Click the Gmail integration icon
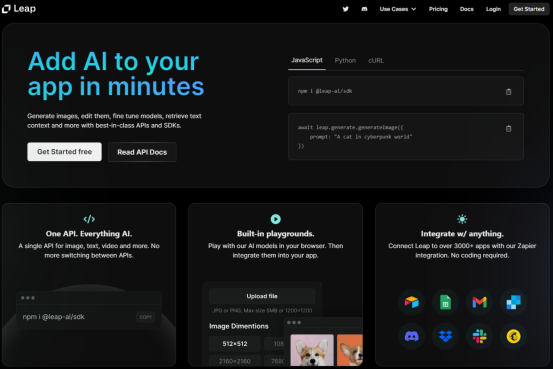 tap(479, 302)
